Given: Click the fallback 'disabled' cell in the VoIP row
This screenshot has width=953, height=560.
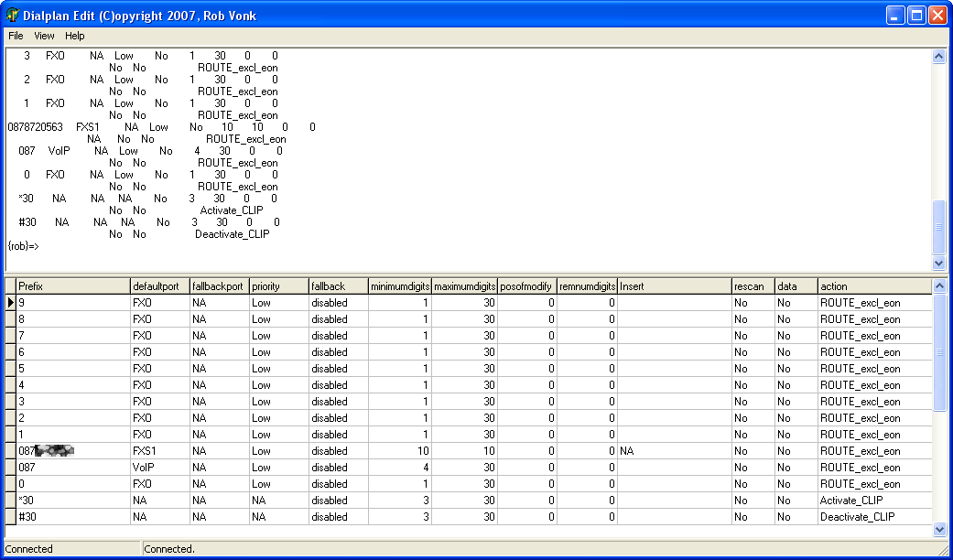Looking at the screenshot, I should click(x=339, y=467).
